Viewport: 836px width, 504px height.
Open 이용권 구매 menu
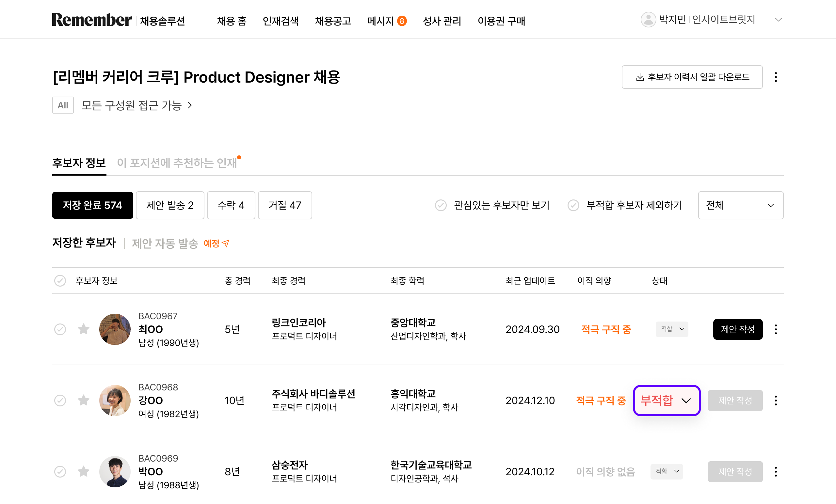[502, 21]
